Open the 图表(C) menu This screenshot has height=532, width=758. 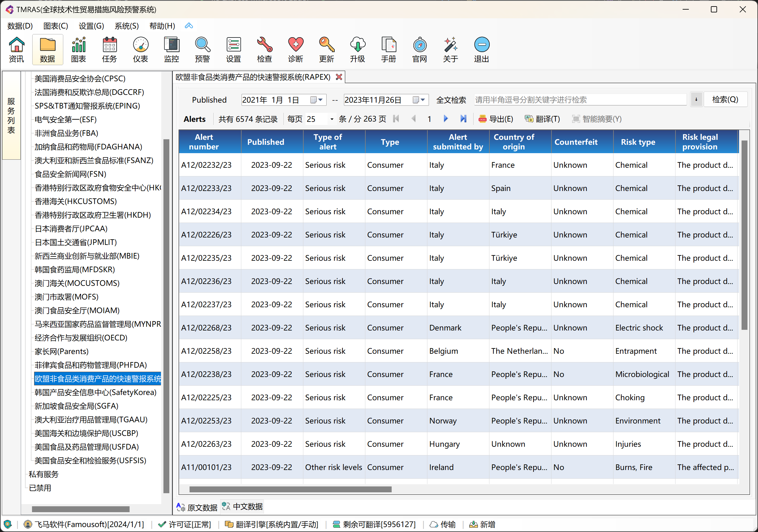pyautogui.click(x=56, y=26)
